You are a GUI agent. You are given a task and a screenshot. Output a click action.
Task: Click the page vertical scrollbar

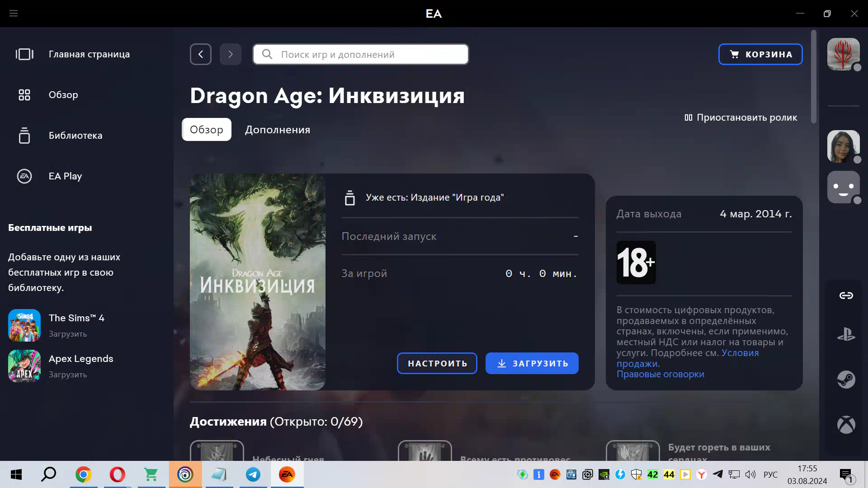tap(814, 77)
